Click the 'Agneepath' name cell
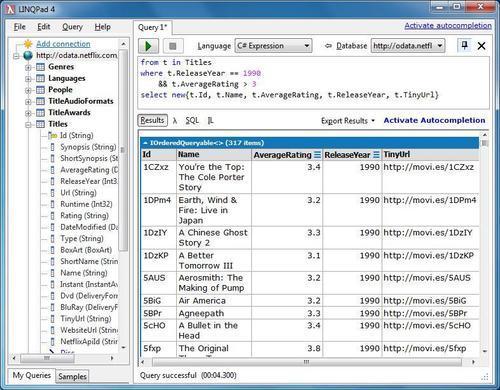The height and width of the screenshot is (390, 500). coord(214,313)
